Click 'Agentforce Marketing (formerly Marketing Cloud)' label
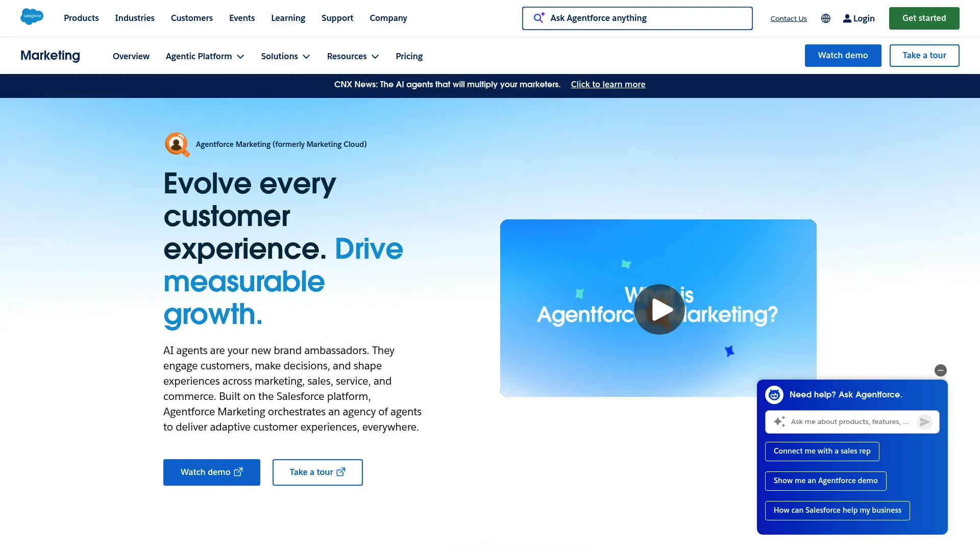Screen dimensions: 980x551 click(x=281, y=144)
